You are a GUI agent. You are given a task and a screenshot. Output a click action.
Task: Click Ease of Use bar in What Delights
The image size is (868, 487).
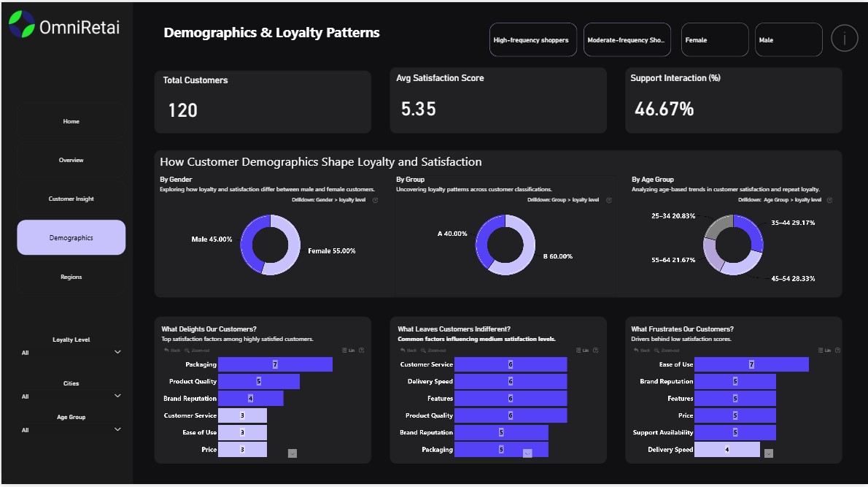coord(242,432)
